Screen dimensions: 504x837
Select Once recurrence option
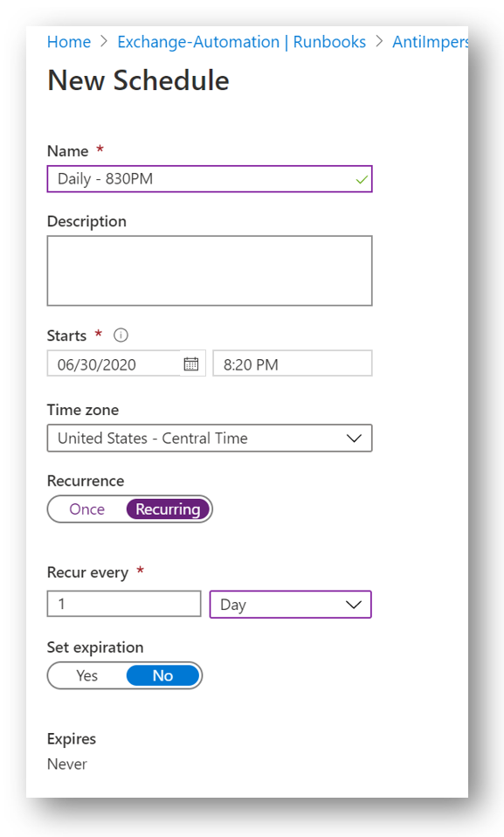pyautogui.click(x=87, y=509)
